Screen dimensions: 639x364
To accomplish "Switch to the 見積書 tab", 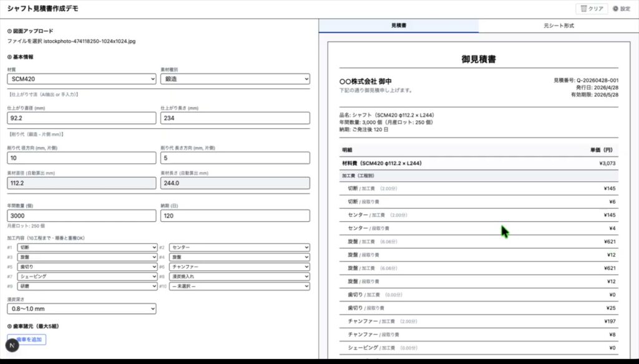I will [399, 26].
